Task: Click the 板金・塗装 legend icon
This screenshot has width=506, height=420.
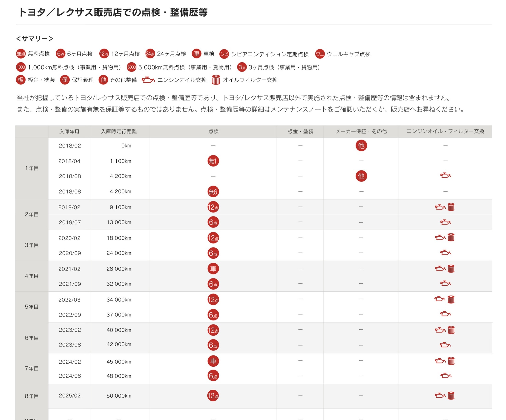Action: pos(21,80)
